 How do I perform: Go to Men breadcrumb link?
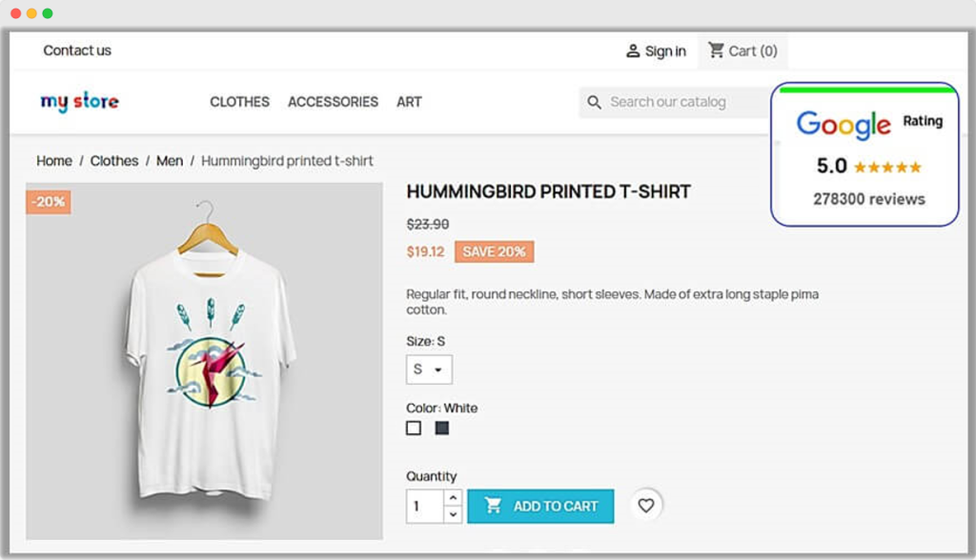[170, 161]
